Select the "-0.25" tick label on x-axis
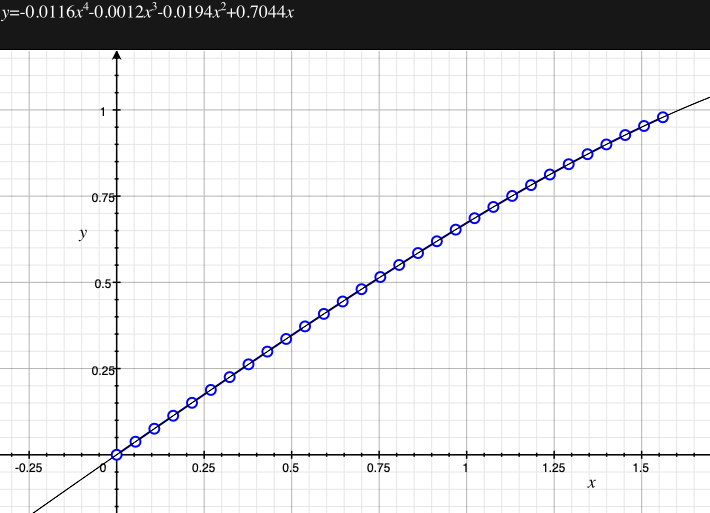 point(29,468)
